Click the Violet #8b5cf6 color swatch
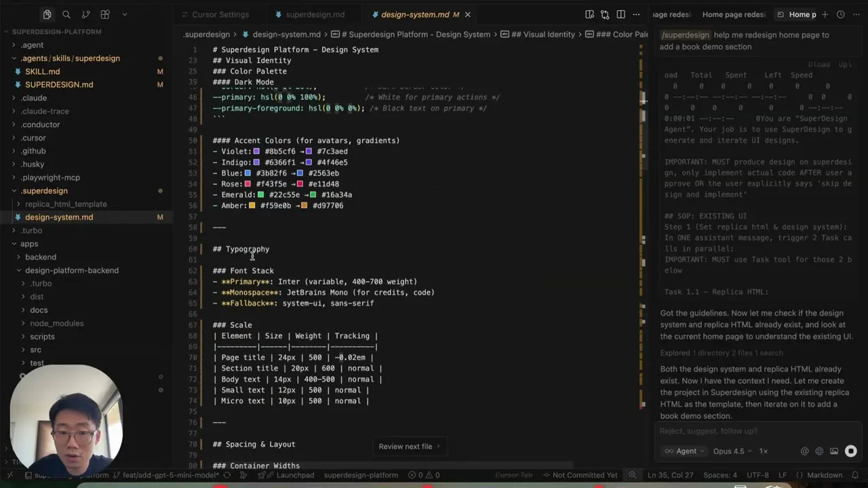 [x=256, y=152]
